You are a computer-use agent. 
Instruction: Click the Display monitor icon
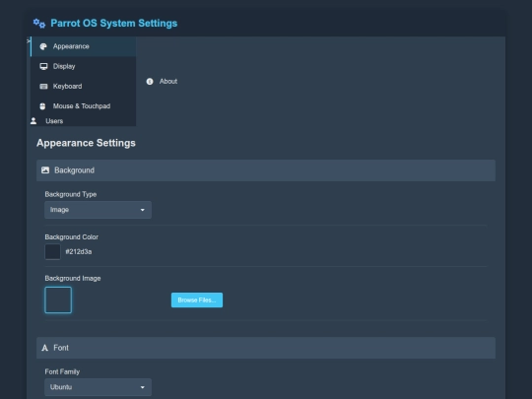pos(43,66)
